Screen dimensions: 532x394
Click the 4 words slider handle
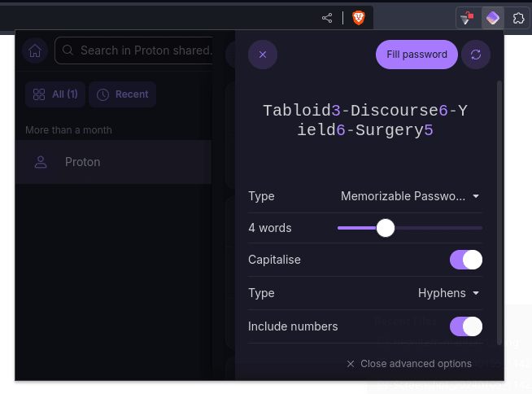386,228
